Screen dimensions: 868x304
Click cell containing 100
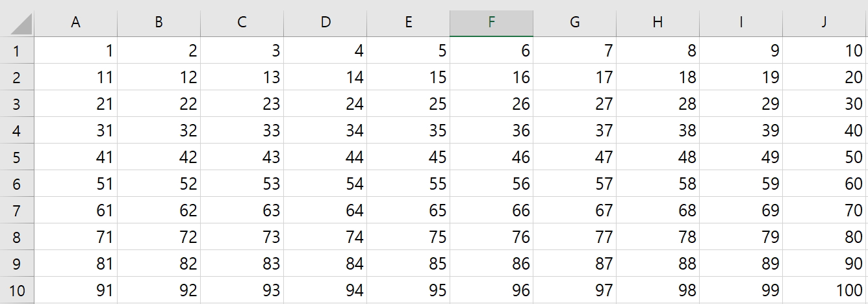[824, 290]
